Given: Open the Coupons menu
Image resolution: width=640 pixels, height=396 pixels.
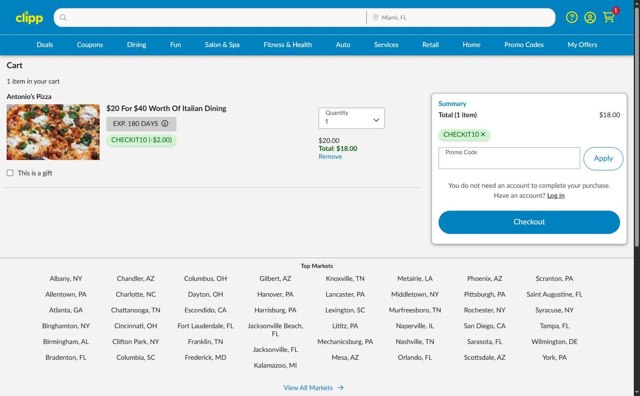Looking at the screenshot, I should [x=90, y=45].
